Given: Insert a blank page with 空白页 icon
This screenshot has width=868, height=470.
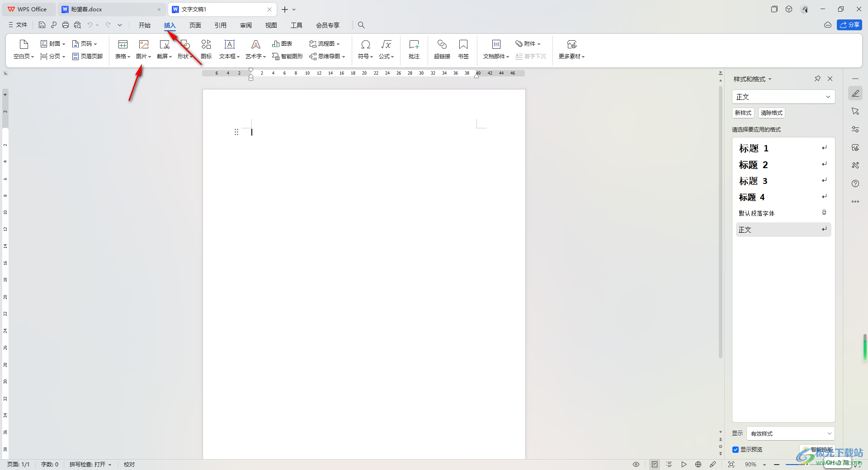Looking at the screenshot, I should pyautogui.click(x=24, y=49).
